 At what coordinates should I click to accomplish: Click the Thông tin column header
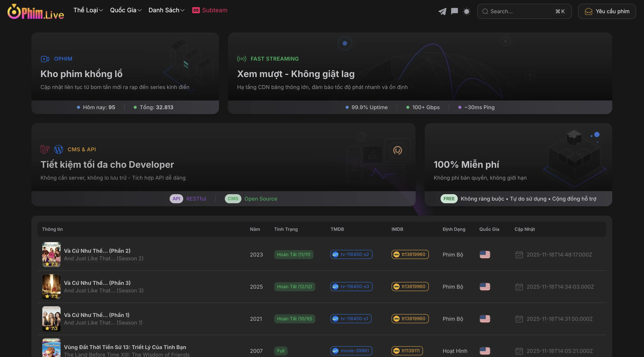click(53, 229)
